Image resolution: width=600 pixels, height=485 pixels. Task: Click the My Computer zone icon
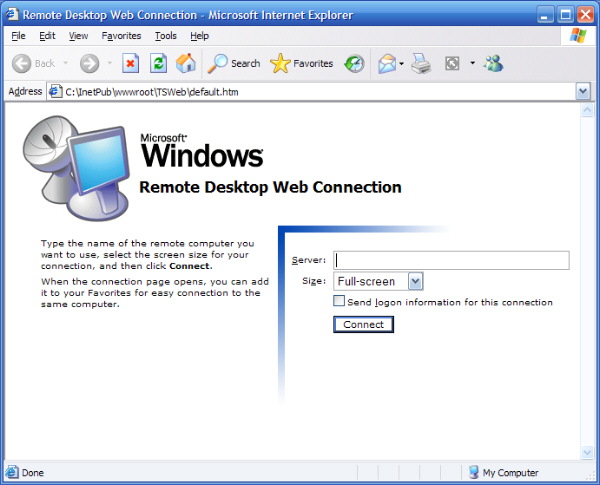coord(474,472)
